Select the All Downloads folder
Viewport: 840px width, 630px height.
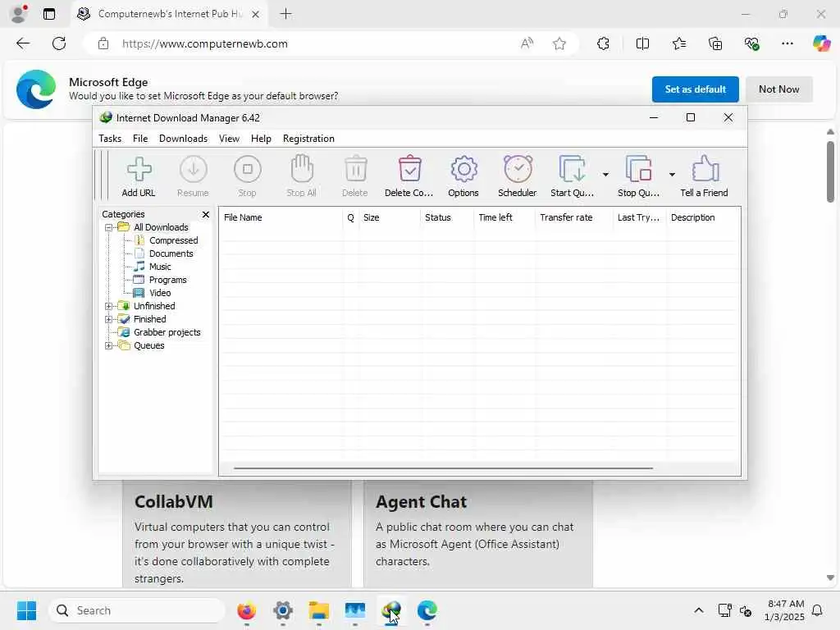161,227
